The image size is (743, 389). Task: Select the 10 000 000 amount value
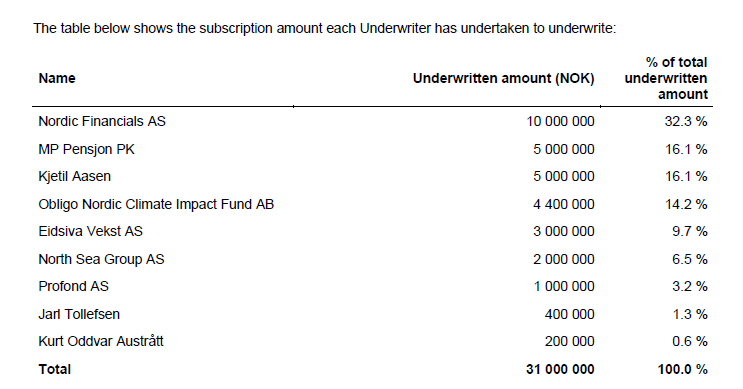click(x=560, y=121)
